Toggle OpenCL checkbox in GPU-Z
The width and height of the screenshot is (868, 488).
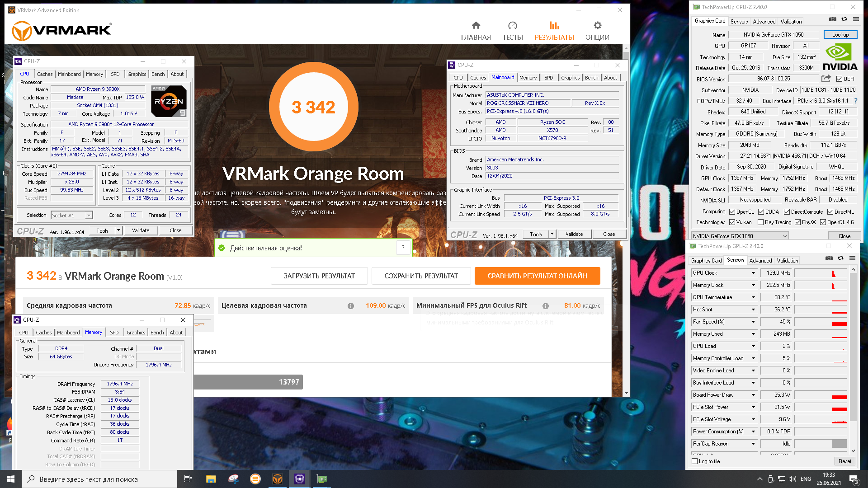[x=732, y=212]
